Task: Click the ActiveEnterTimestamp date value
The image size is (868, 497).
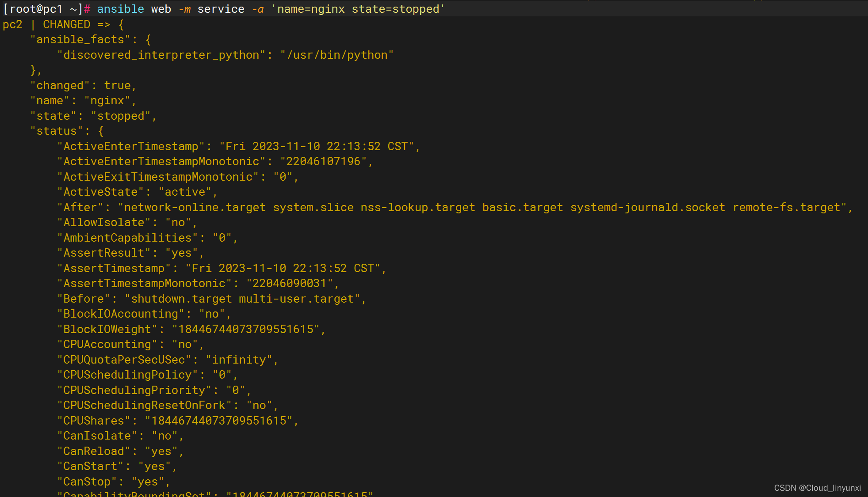Action: point(317,146)
